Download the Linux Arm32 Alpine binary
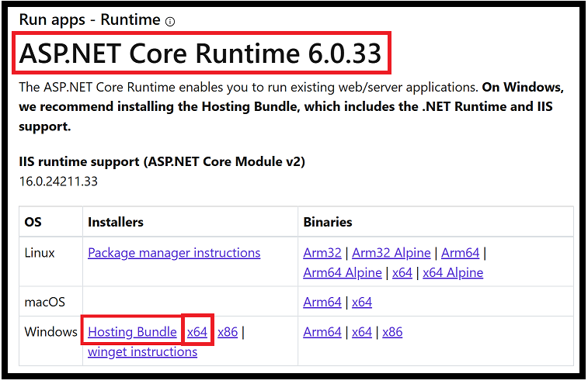The width and height of the screenshot is (588, 384). coord(391,253)
